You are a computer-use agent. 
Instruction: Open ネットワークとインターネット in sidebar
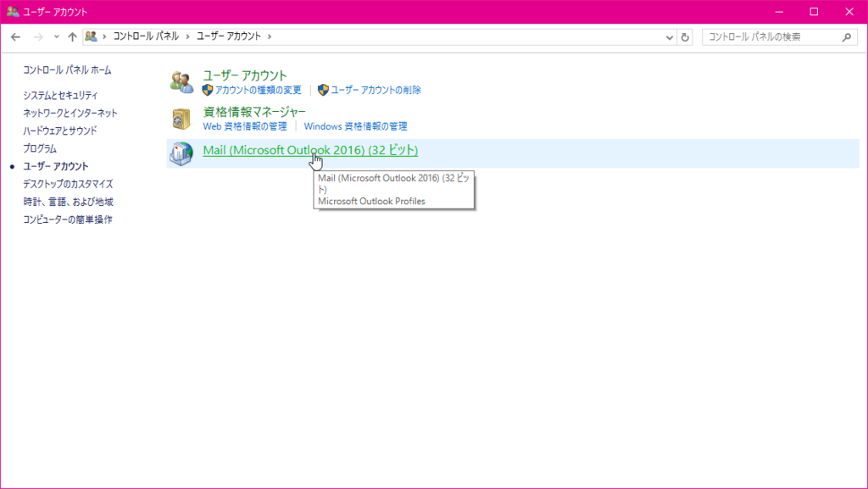tap(70, 114)
